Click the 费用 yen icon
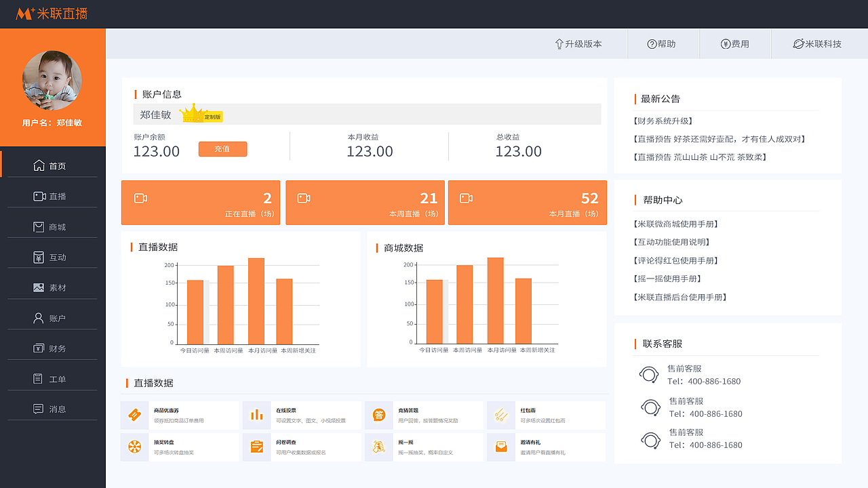868x488 pixels. pos(725,44)
